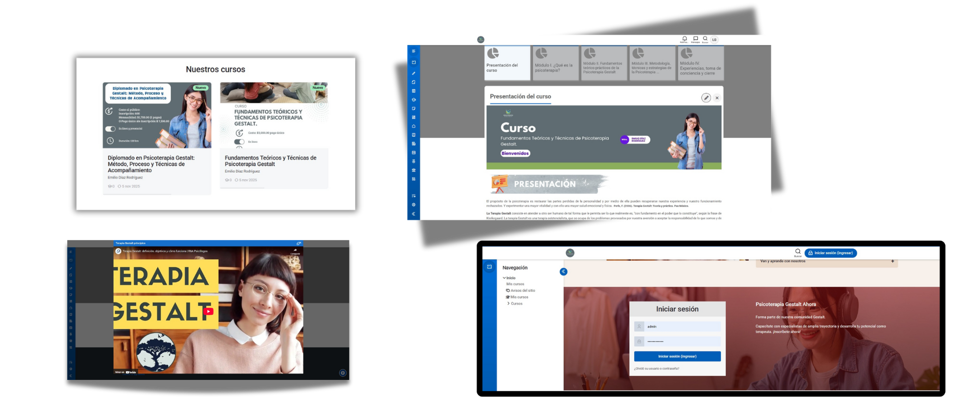
Task: Click the username field containing admin
Action: [x=682, y=327]
